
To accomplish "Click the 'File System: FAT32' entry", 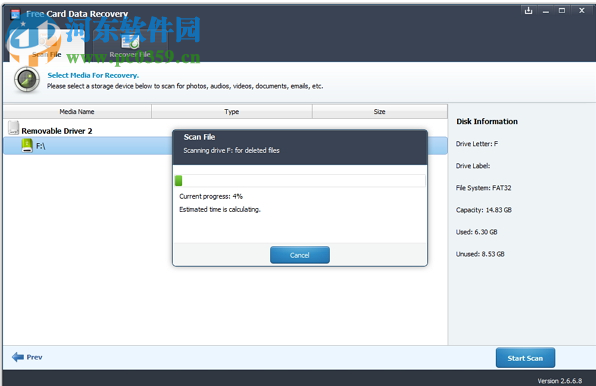I will pos(483,188).
